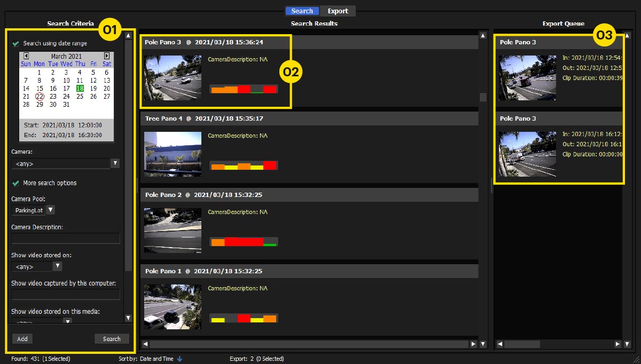
Task: Go to next month in calendar
Action: pyautogui.click(x=107, y=56)
